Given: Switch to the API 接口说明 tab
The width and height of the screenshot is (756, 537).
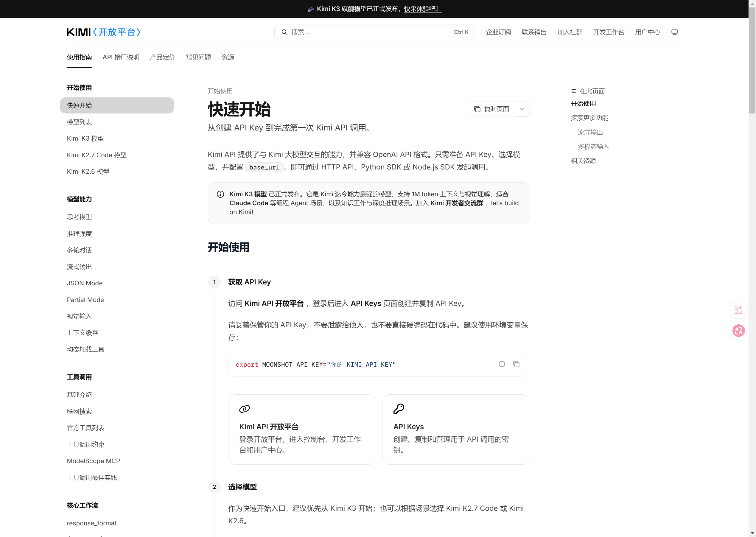Looking at the screenshot, I should tap(121, 57).
